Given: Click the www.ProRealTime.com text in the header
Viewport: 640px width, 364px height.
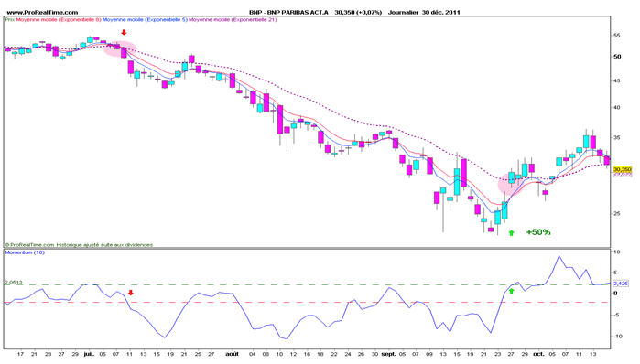Looking at the screenshot, I should [x=42, y=13].
